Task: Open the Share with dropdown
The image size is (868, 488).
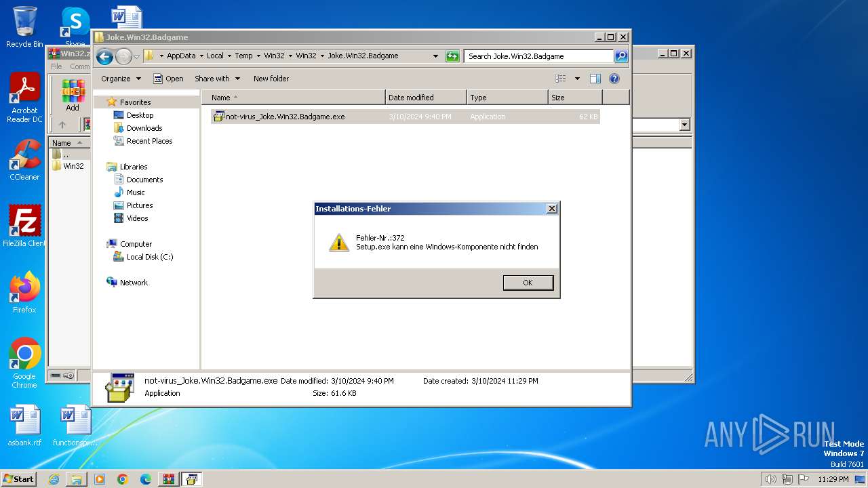Action: click(217, 79)
